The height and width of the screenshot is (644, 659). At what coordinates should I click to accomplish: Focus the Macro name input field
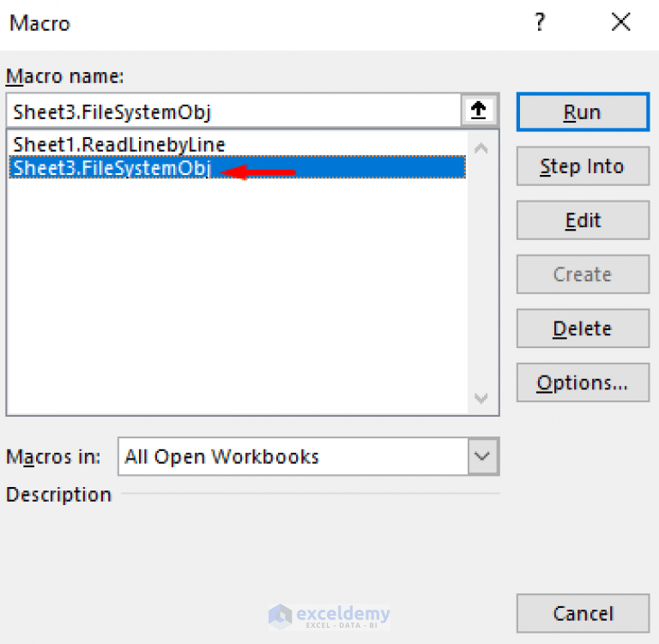coord(233,111)
